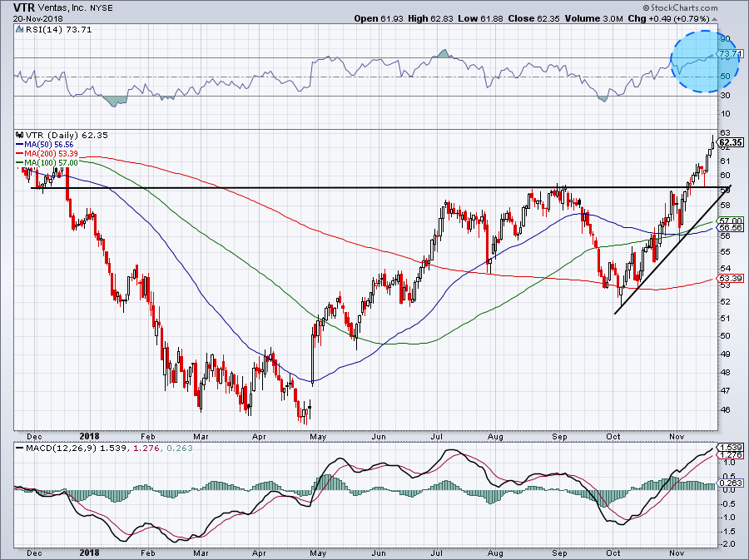Click the RSI legend chart icon

click(20, 30)
